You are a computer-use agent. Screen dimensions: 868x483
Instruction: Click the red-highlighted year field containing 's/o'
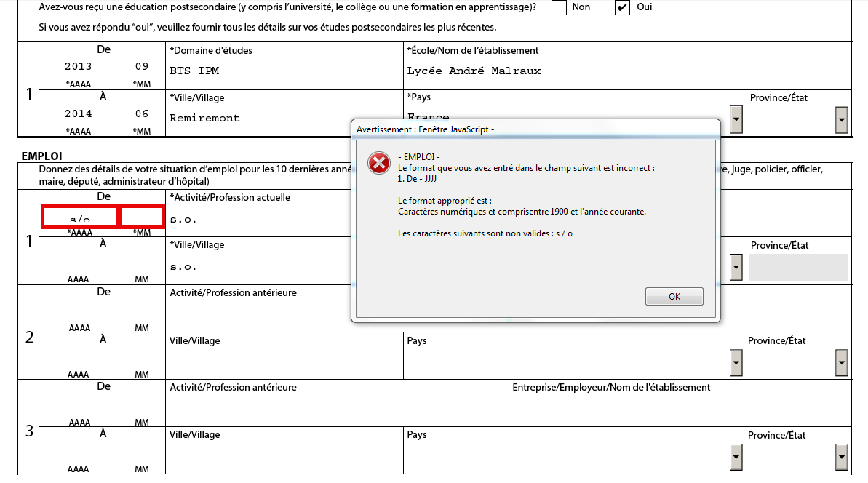point(79,217)
